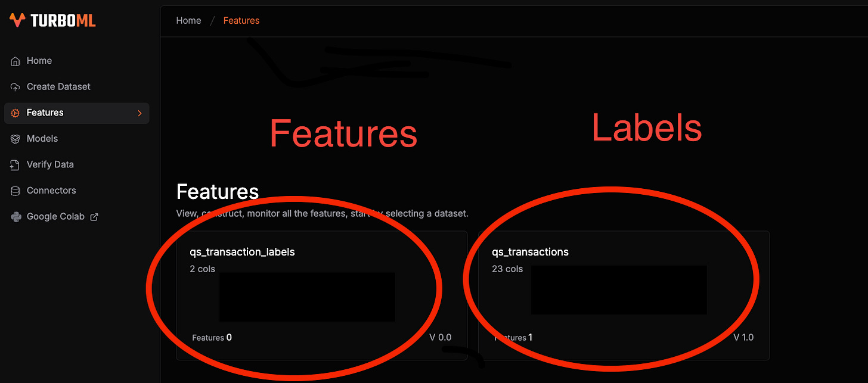Screen dimensions: 868x383
Task: Click the Home breadcrumb link
Action: (x=188, y=20)
